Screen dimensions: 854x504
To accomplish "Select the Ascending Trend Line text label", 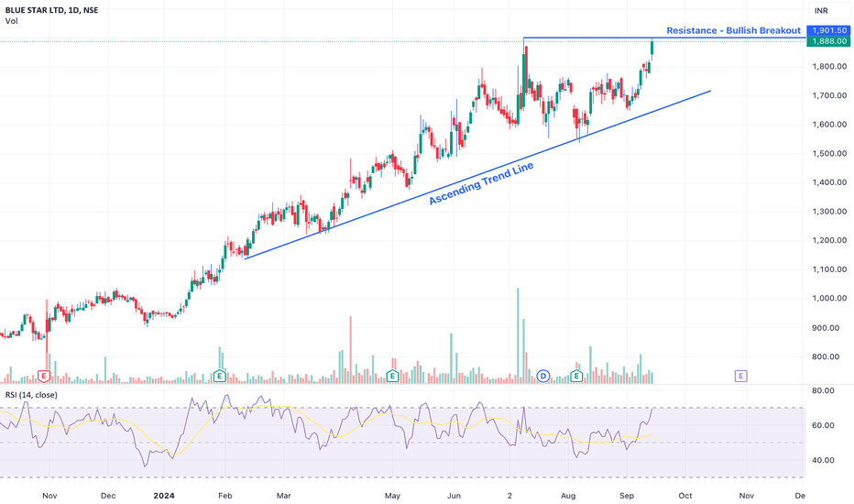I will click(x=481, y=183).
